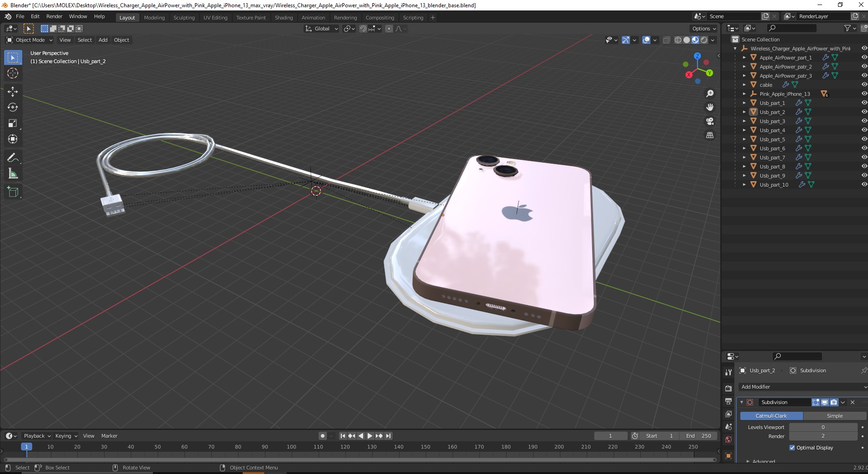This screenshot has width=868, height=474.
Task: Select the Rotate tool
Action: [x=13, y=108]
